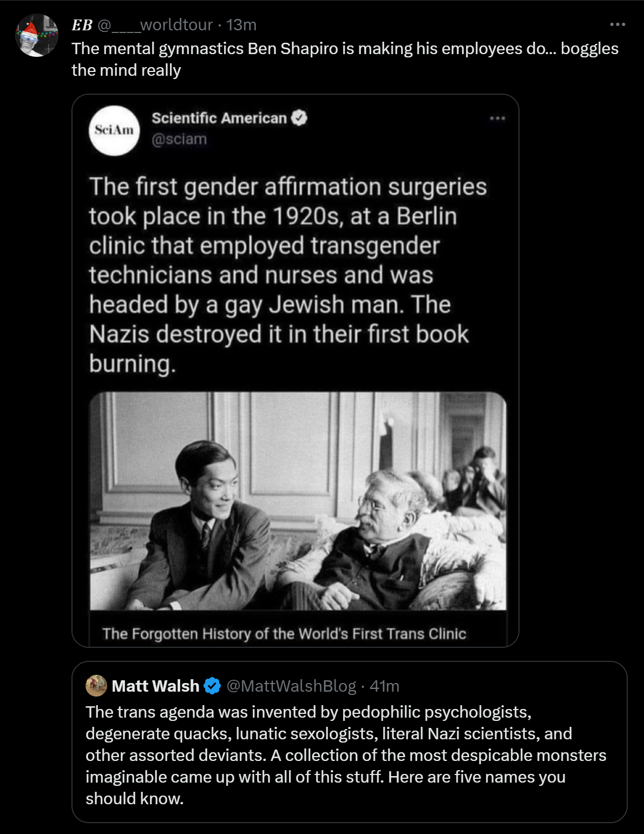Image resolution: width=644 pixels, height=834 pixels.
Task: Click the SciAm logo avatar
Action: (114, 130)
